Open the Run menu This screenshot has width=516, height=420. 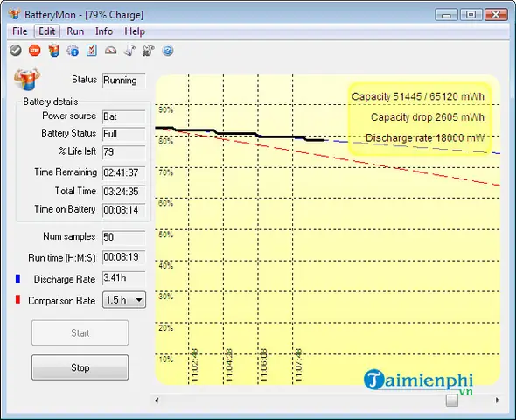(x=75, y=31)
